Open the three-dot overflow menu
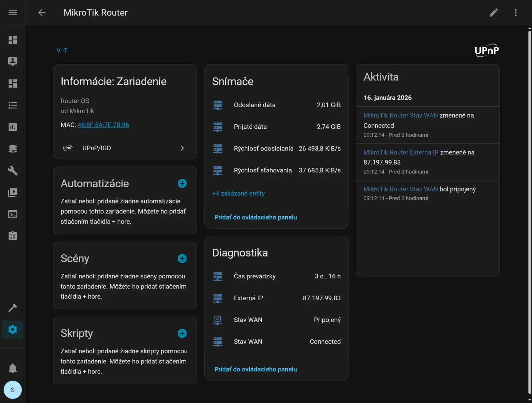 coord(515,12)
